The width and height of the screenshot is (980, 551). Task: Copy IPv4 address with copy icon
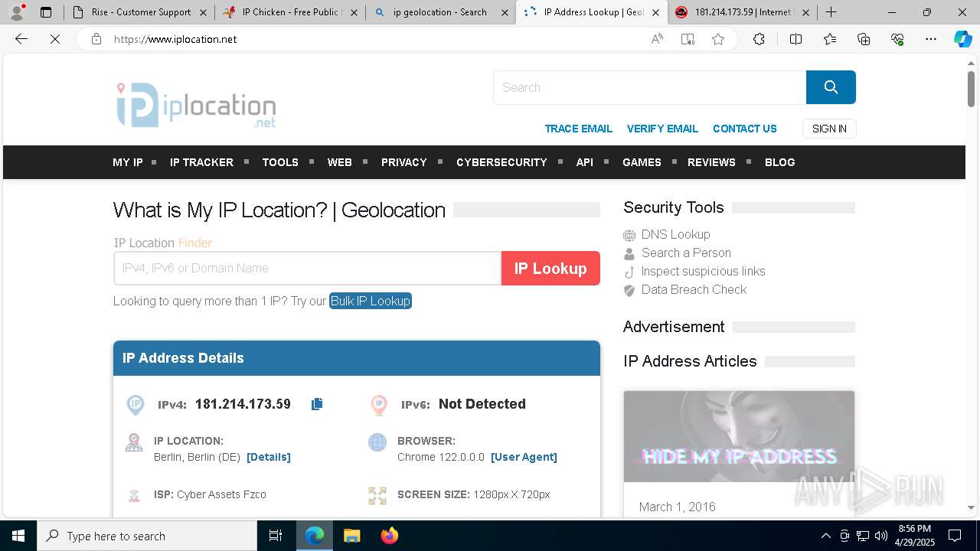(x=317, y=404)
